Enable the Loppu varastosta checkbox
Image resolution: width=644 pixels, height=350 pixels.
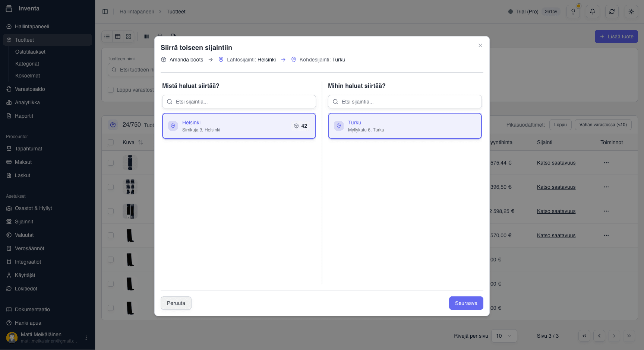pyautogui.click(x=111, y=90)
